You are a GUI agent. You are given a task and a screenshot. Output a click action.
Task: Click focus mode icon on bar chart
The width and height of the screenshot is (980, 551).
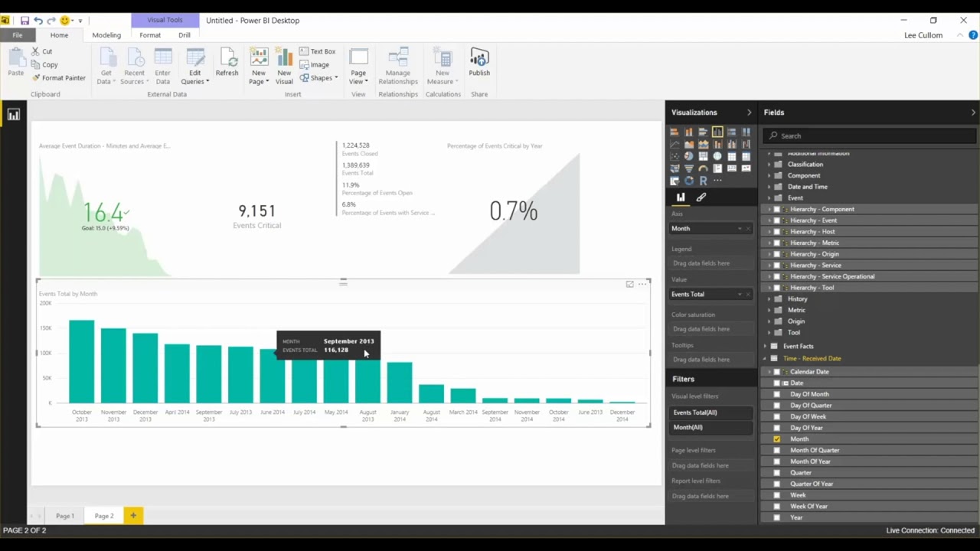click(629, 284)
